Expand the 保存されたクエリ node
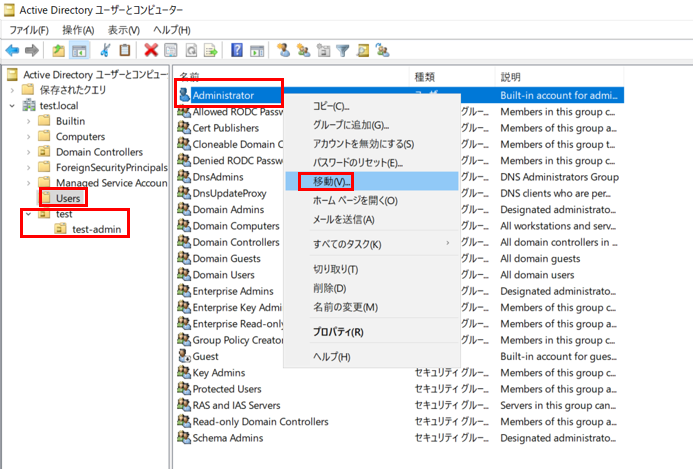Screen dimensions: 693x469 (12, 90)
